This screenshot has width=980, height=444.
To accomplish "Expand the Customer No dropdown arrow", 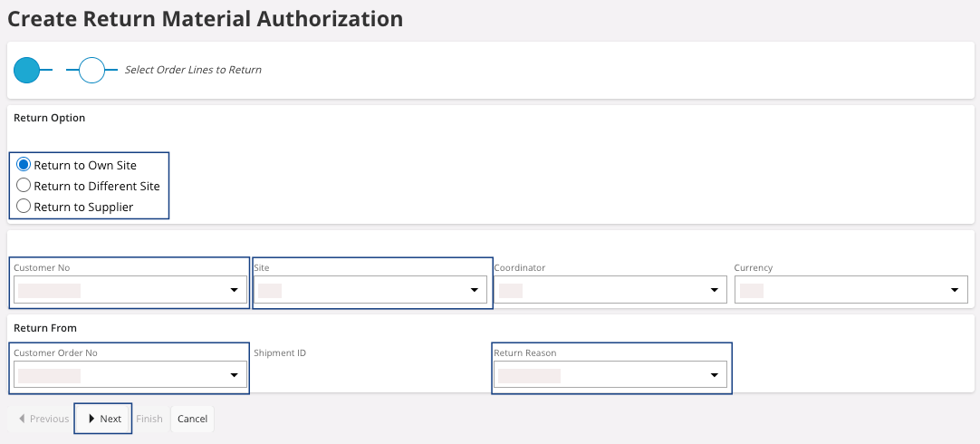I will click(234, 290).
